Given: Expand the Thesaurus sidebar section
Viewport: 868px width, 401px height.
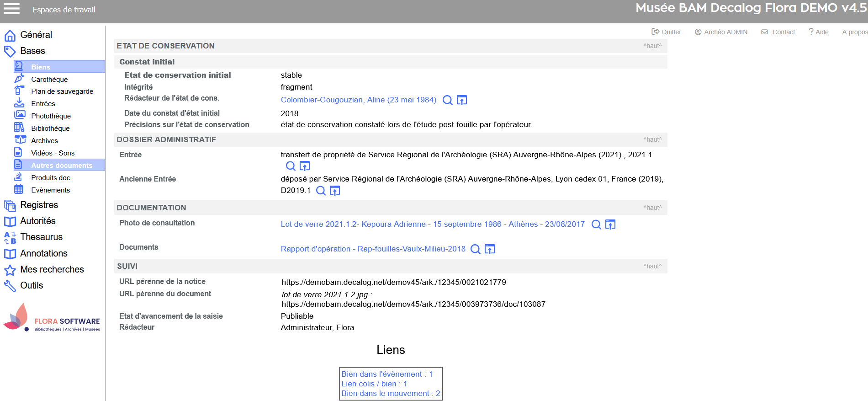Looking at the screenshot, I should click(41, 237).
